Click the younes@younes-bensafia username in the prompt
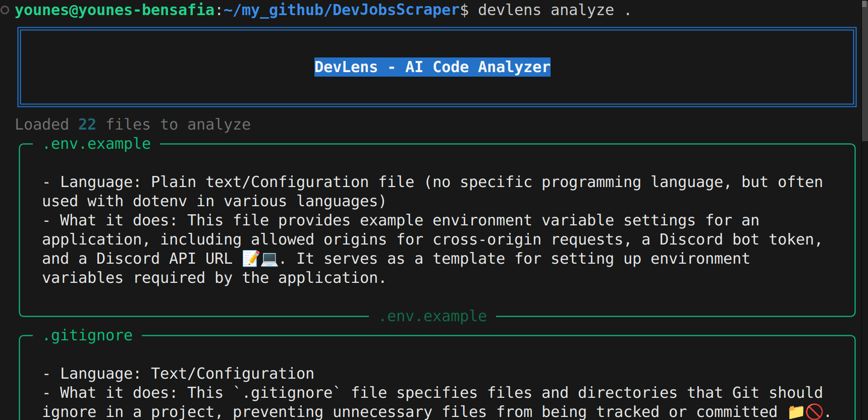The height and width of the screenshot is (420, 868). (115, 10)
